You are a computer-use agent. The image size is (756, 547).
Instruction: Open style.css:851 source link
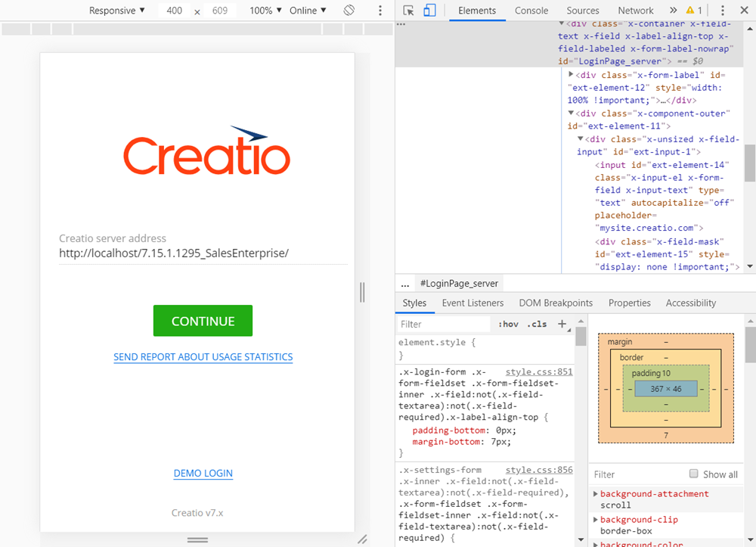coord(538,372)
